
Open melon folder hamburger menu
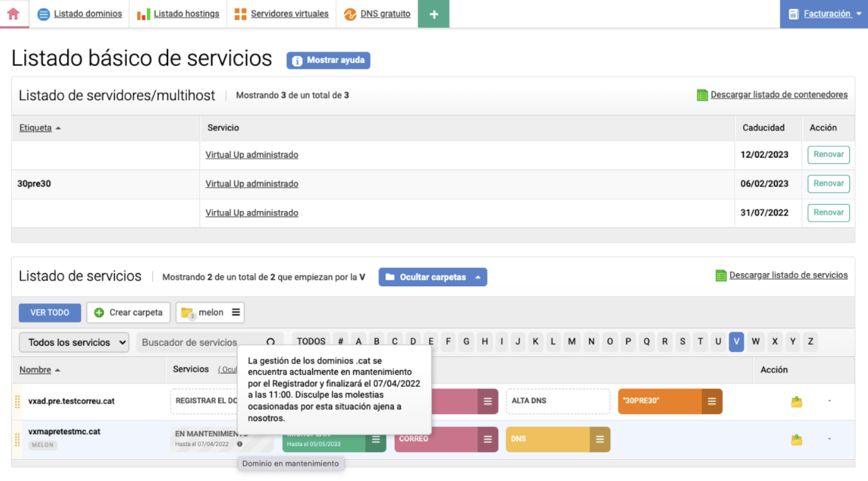[x=236, y=313]
